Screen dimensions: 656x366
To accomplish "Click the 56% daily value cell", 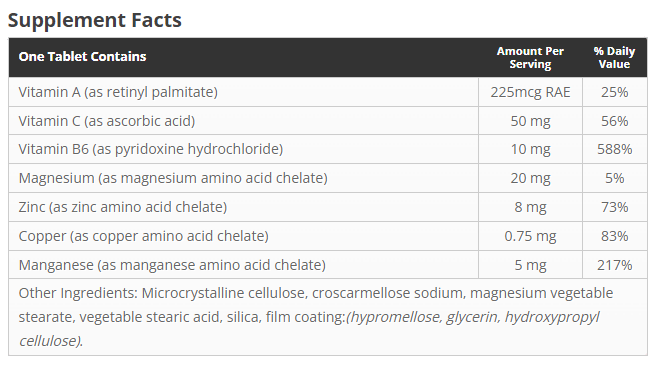I will pyautogui.click(x=615, y=120).
